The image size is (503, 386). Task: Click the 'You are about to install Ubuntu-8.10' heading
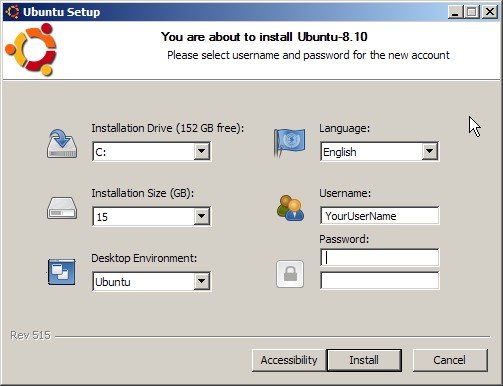[264, 37]
